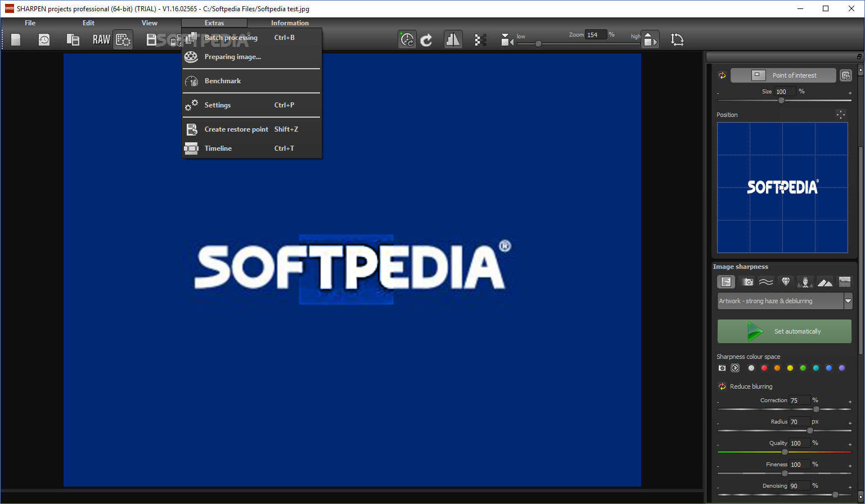Image resolution: width=865 pixels, height=504 pixels.
Task: Select the camera colour space icon
Action: [722, 368]
